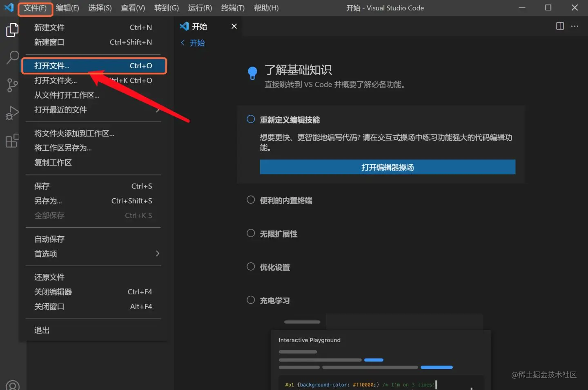Choose 新建文件 from the file menu
The height and width of the screenshot is (390, 588).
pos(94,27)
